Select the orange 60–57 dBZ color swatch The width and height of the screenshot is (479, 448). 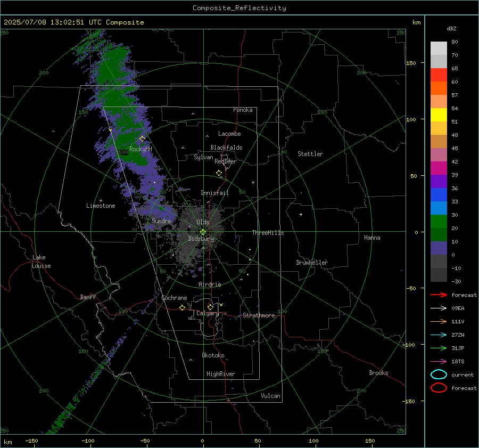439,88
